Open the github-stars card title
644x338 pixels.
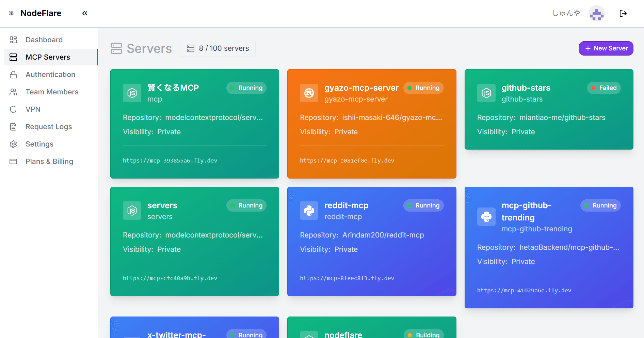[526, 88]
